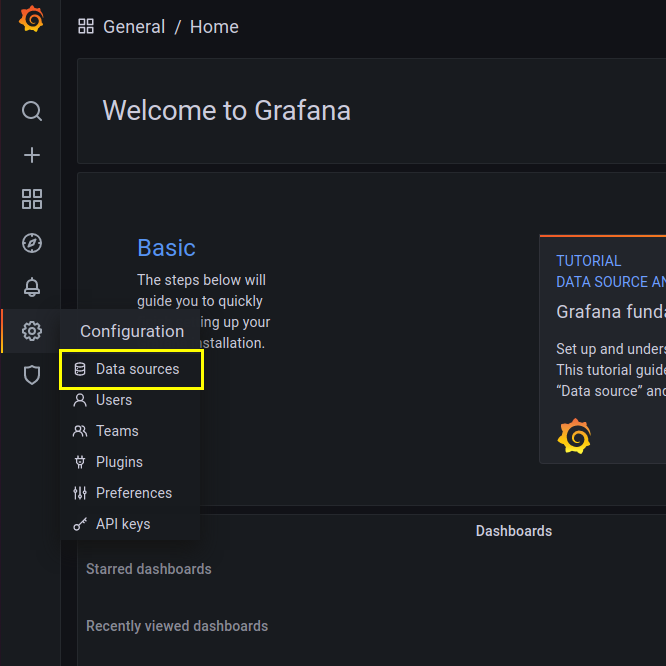Image resolution: width=666 pixels, height=666 pixels.
Task: Click the group icon next to Teams
Action: pos(80,431)
